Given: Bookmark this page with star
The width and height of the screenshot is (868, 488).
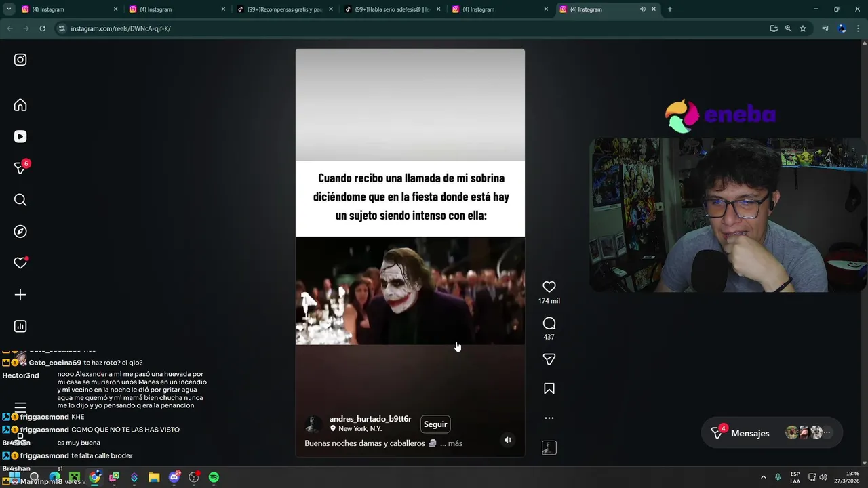Looking at the screenshot, I should coord(803,28).
